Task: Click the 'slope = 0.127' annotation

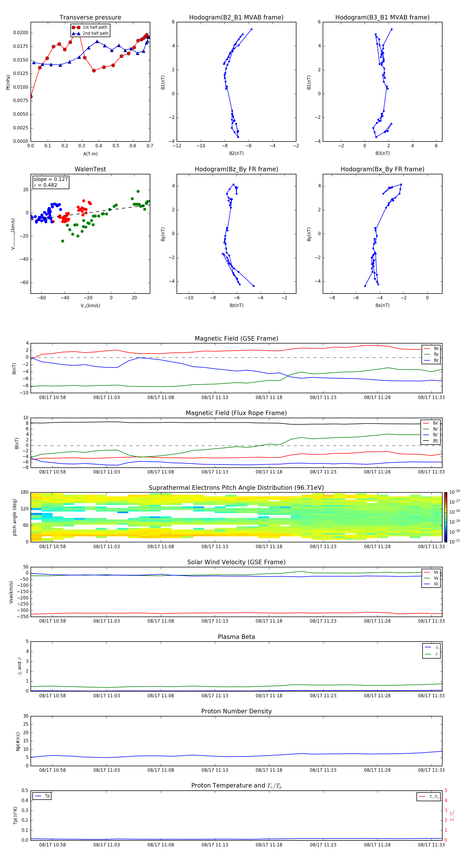Action: [x=50, y=179]
